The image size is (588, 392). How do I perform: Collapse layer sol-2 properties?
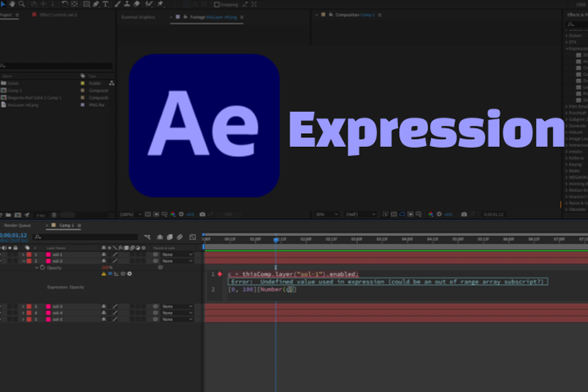coord(23,261)
